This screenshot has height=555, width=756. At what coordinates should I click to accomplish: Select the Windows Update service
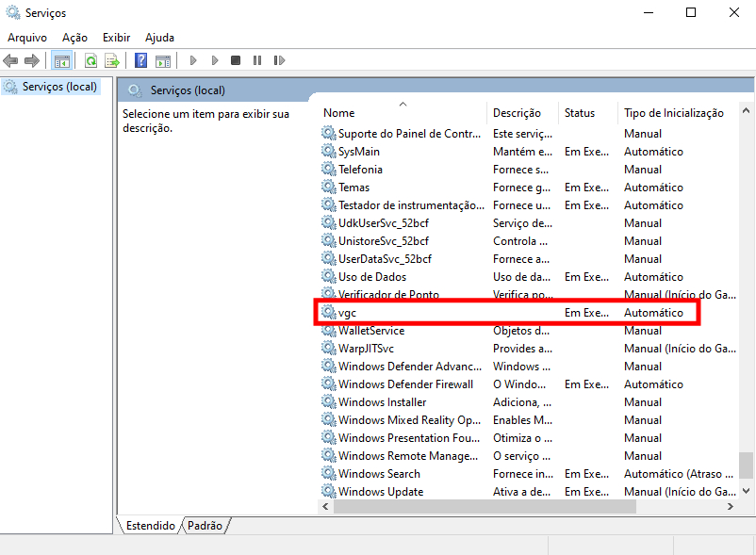(381, 492)
